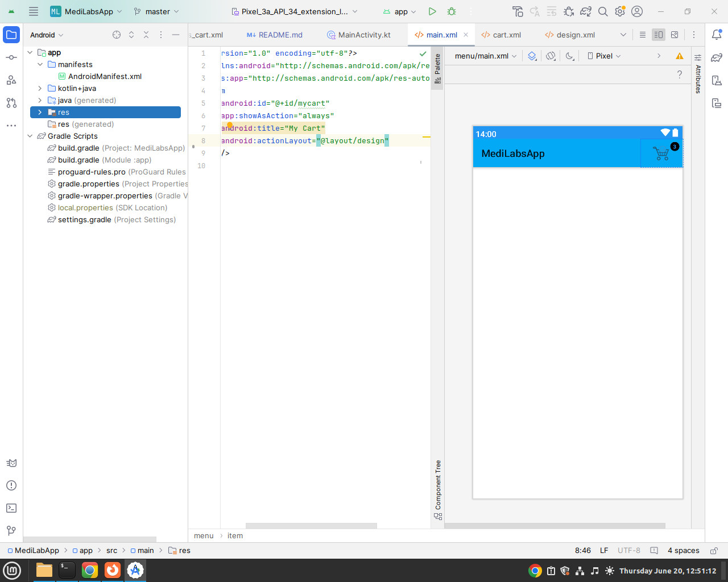Open the Logcat tool window
This screenshot has width=728, height=582.
click(11, 463)
